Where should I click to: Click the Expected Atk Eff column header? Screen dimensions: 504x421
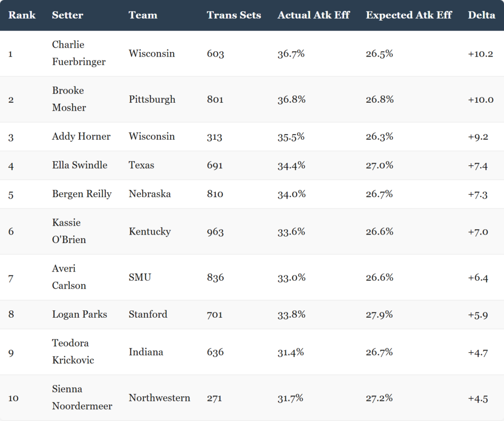409,15
